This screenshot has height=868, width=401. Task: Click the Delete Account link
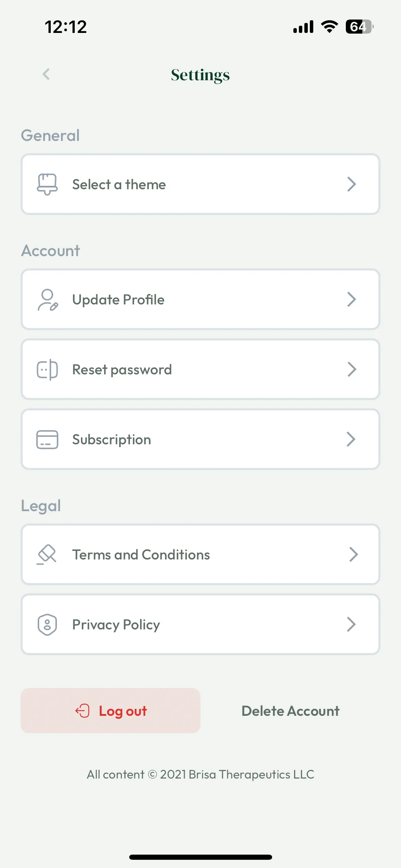click(x=291, y=711)
